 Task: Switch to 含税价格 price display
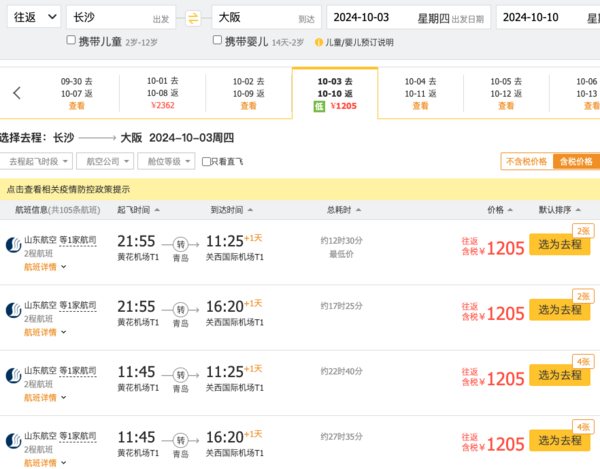tap(576, 161)
